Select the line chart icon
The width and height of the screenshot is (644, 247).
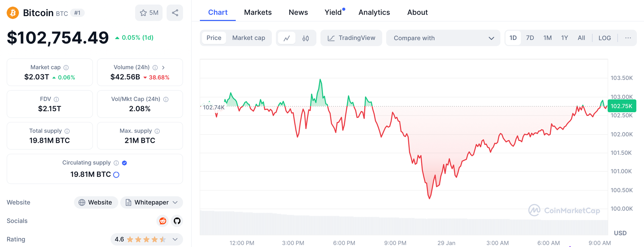click(x=287, y=38)
